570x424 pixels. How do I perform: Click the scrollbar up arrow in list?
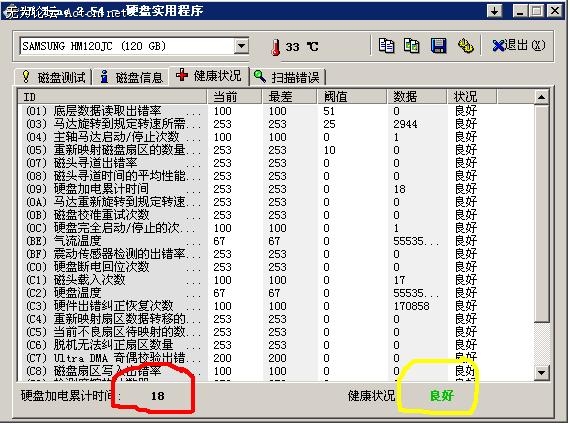tap(541, 97)
